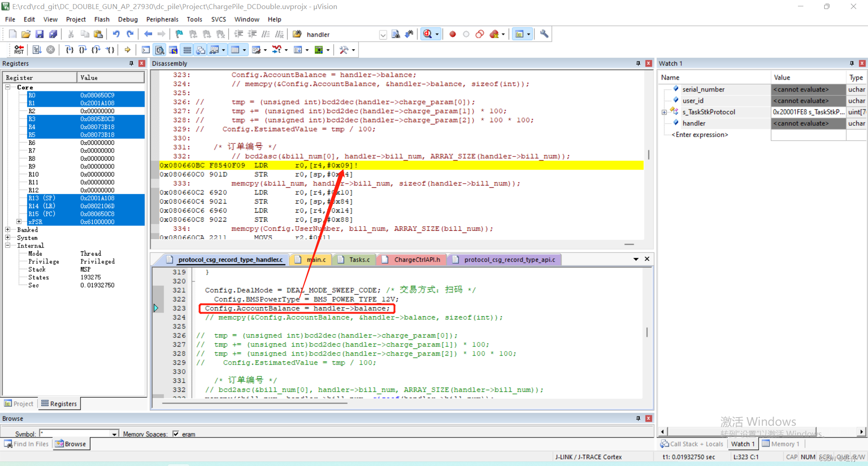Insert or remove bookmark flag

coord(179,34)
